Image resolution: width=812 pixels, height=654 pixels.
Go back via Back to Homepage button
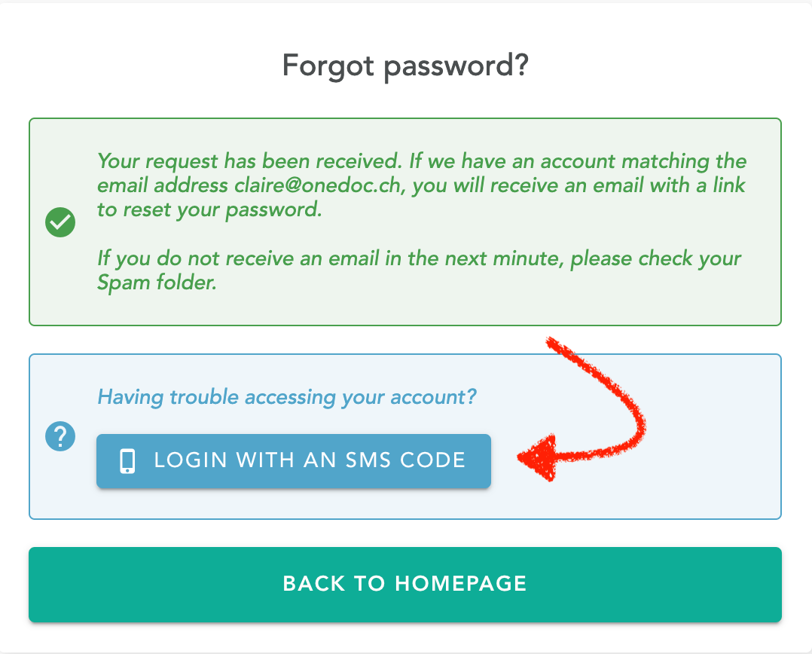(x=405, y=585)
